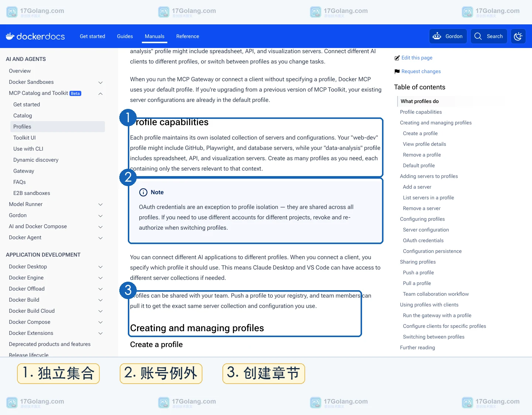Jump to Adding servers to profiles
This screenshot has width=532, height=415.
coord(429,176)
